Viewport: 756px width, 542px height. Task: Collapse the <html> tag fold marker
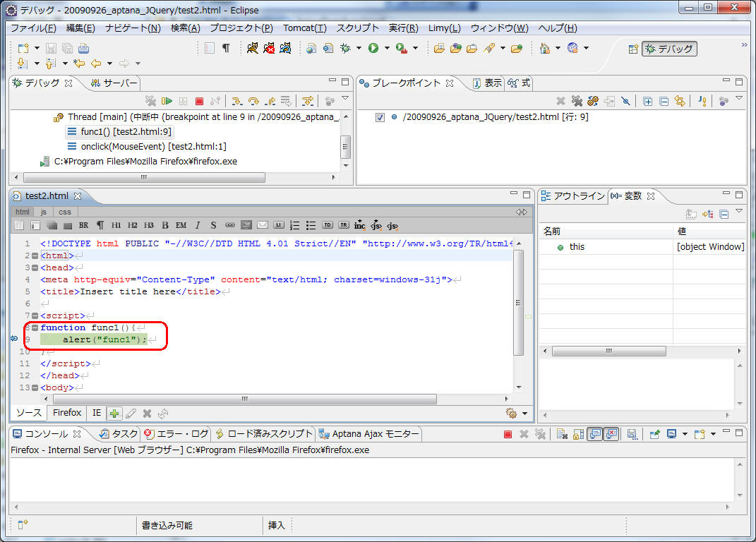[35, 255]
